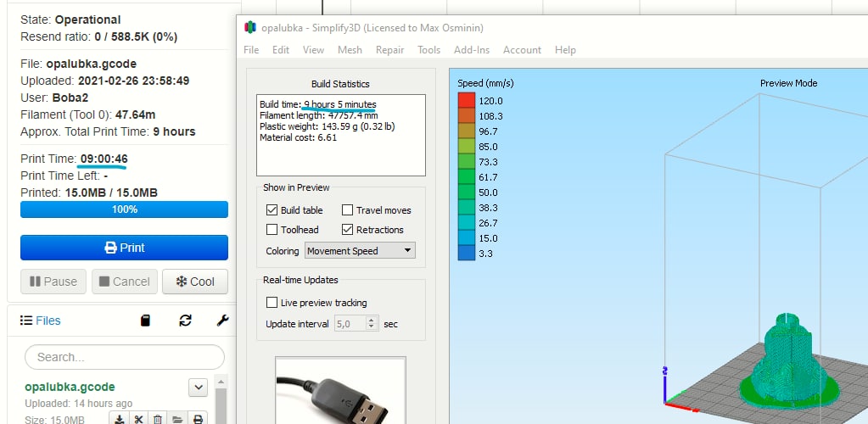
Task: Focus the file Search field
Action: tap(125, 357)
